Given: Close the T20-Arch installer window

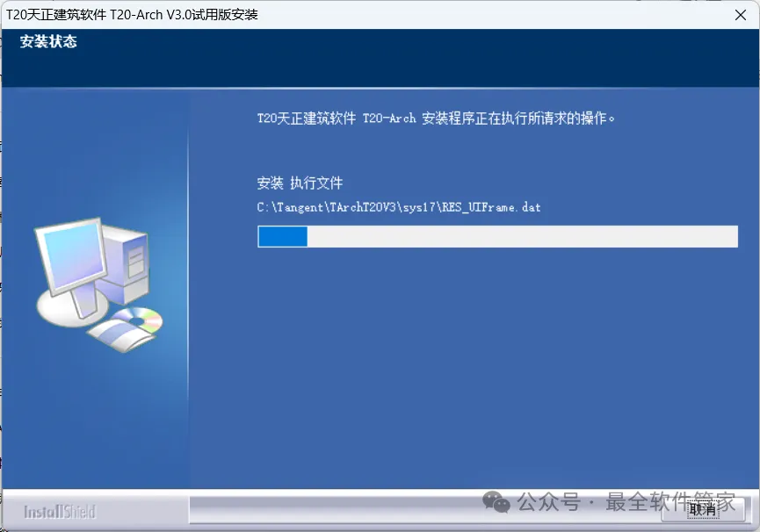Looking at the screenshot, I should [x=740, y=15].
